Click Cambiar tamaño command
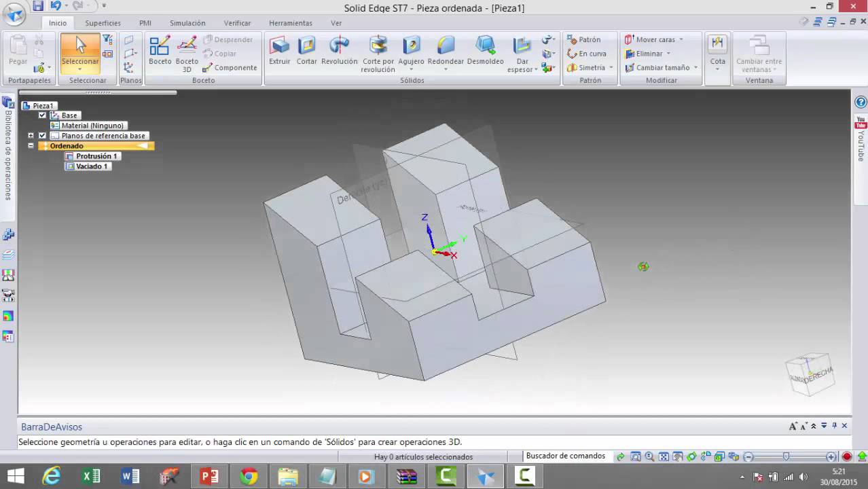Screen dimensions: 868x489 pyautogui.click(x=657, y=68)
